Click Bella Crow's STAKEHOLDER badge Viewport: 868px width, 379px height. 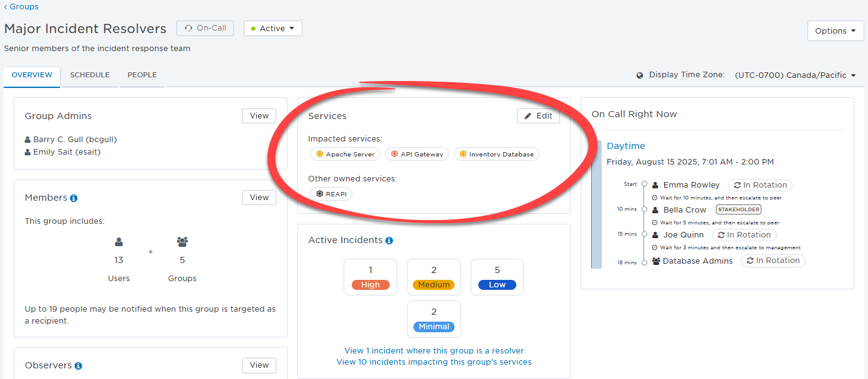(738, 210)
